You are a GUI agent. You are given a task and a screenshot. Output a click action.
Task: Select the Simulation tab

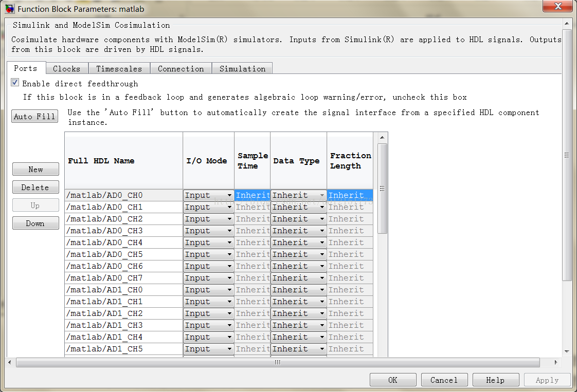(x=242, y=68)
